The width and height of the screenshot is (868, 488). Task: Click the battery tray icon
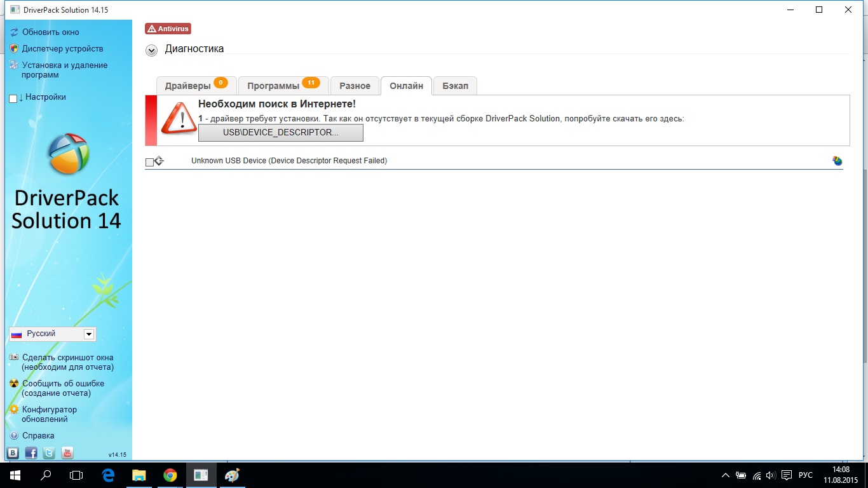point(741,475)
